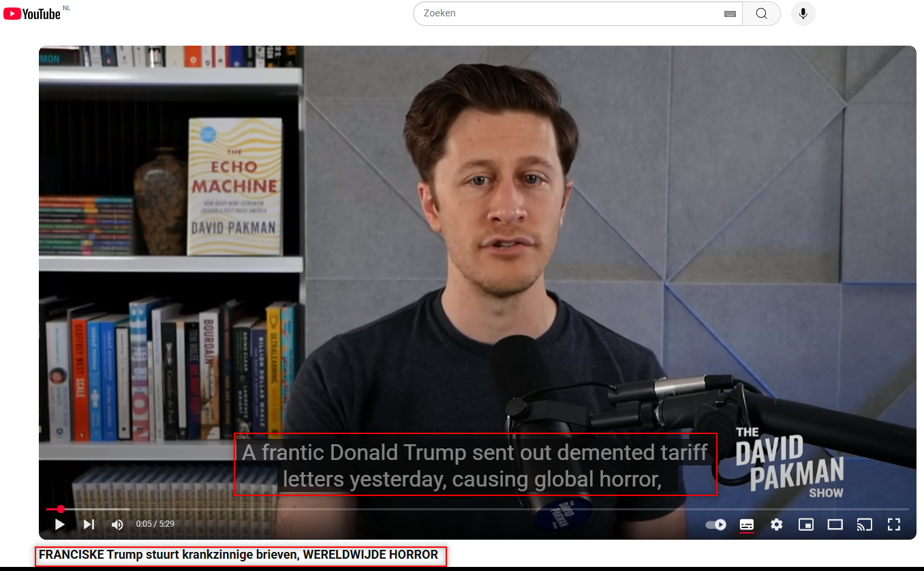The width and height of the screenshot is (924, 571).
Task: Skip to the next video
Action: click(x=89, y=524)
